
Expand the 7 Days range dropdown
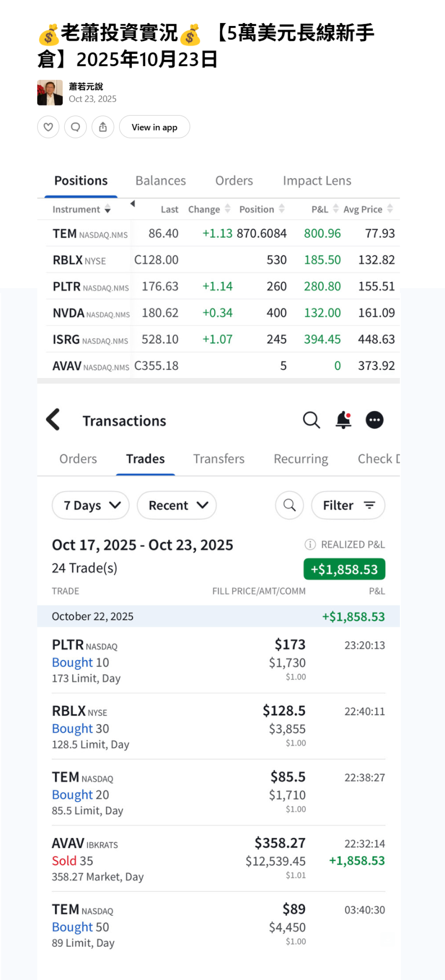pos(91,505)
